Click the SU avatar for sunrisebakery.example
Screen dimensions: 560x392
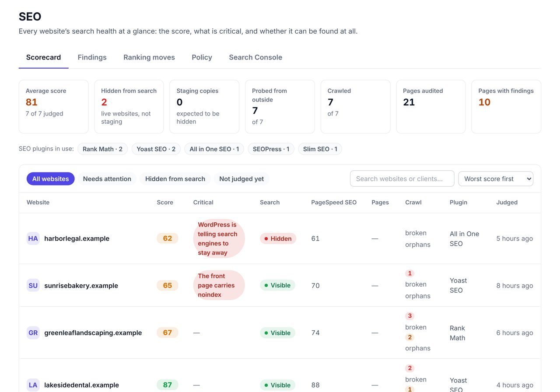33,285
